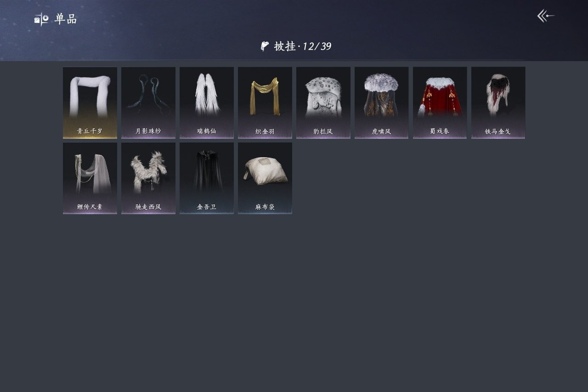Image resolution: width=588 pixels, height=392 pixels.
Task: Select the 青丘千岁 white scarf item
Action: pos(90,102)
